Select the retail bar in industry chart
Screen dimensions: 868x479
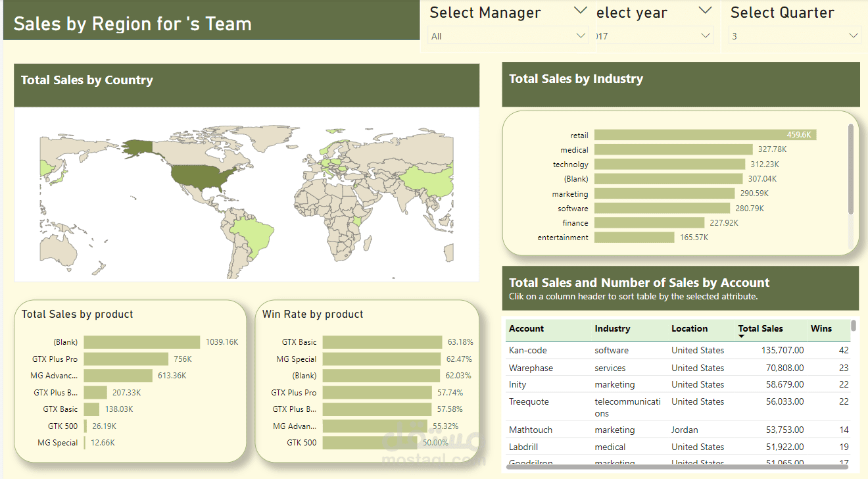click(705, 135)
